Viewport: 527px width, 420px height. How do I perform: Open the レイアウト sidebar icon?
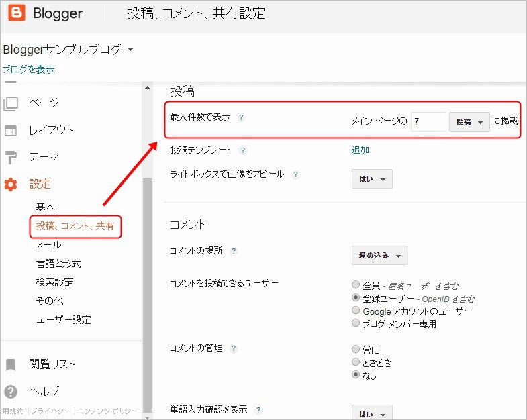[x=11, y=131]
